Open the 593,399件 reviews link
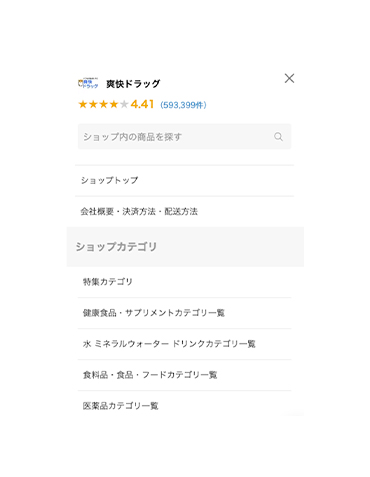Screen dimensions: 370x477 [183, 105]
